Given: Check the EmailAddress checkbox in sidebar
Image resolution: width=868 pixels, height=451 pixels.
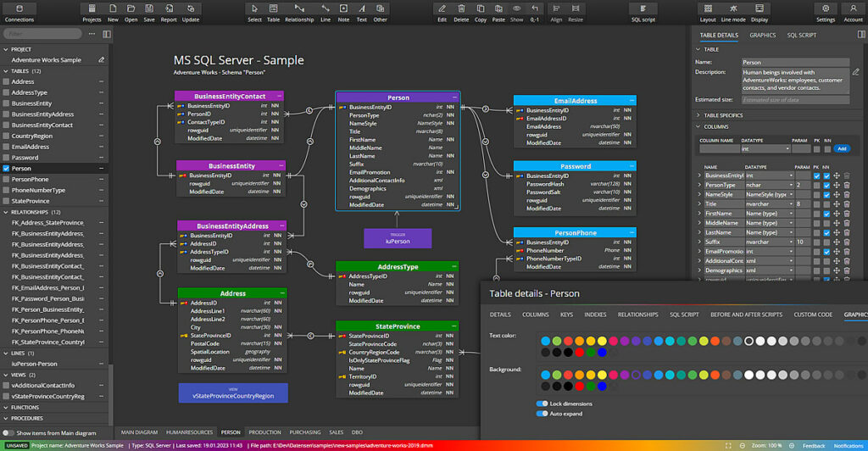Looking at the screenshot, I should pyautogui.click(x=6, y=147).
